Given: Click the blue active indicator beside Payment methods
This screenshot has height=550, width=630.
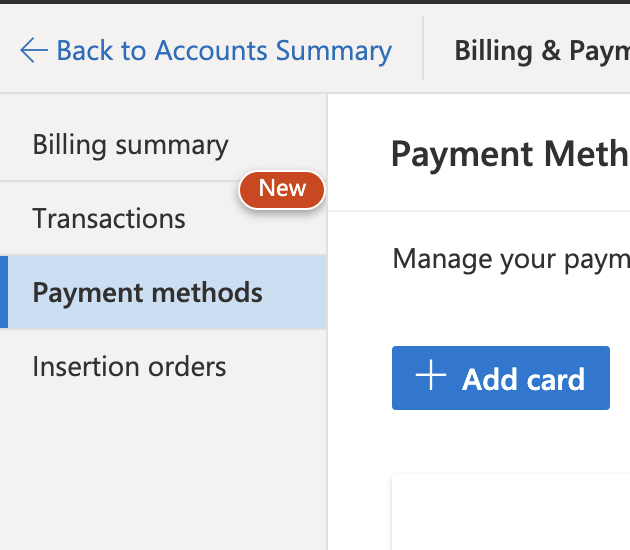Looking at the screenshot, I should 4,292.
